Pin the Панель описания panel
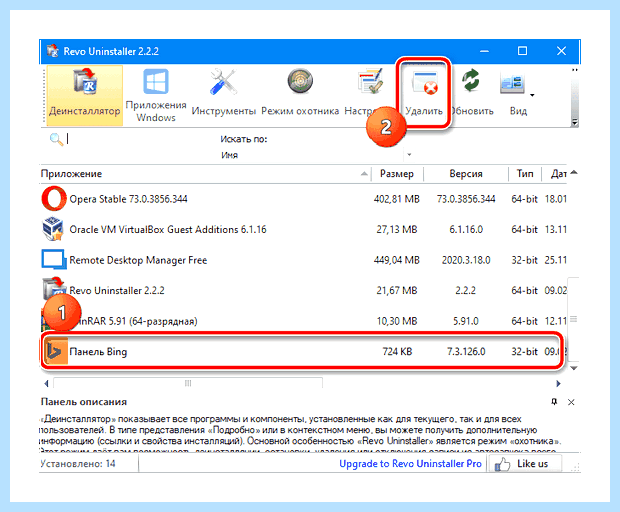Viewport: 620px width, 512px height. pyautogui.click(x=554, y=402)
